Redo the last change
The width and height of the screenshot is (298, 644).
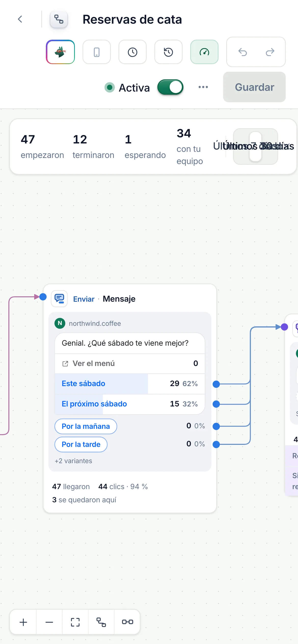270,52
